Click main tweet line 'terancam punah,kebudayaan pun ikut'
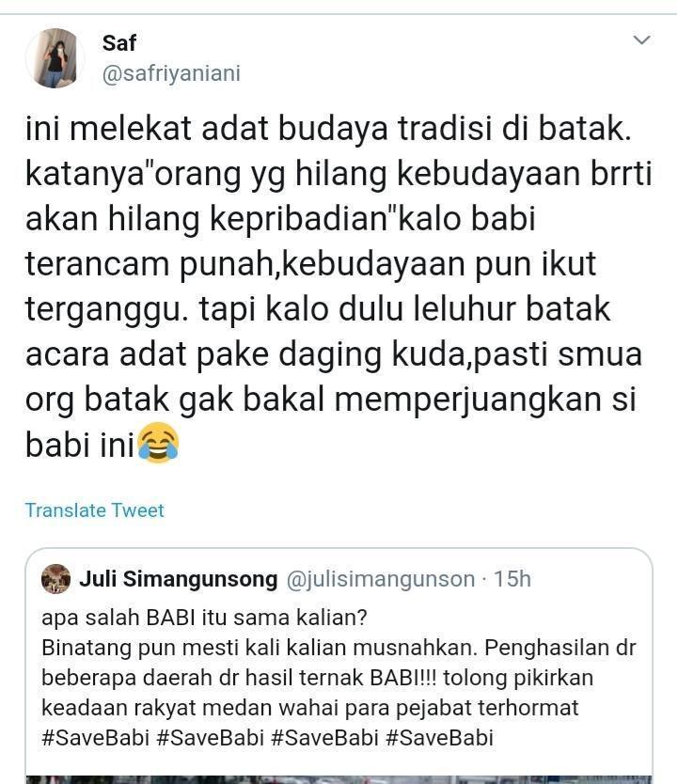 [x=310, y=264]
